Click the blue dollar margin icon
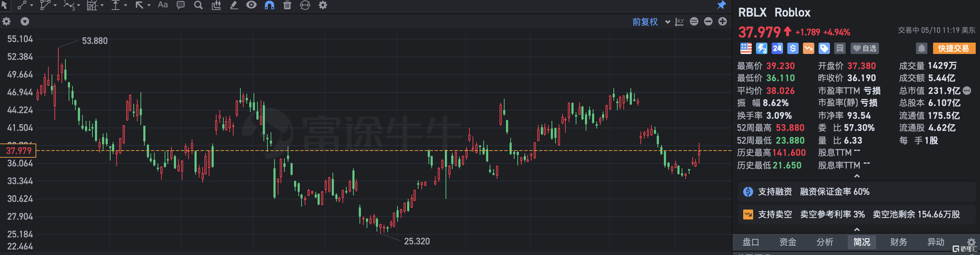Viewport: 980px width, 255px height. [x=793, y=48]
